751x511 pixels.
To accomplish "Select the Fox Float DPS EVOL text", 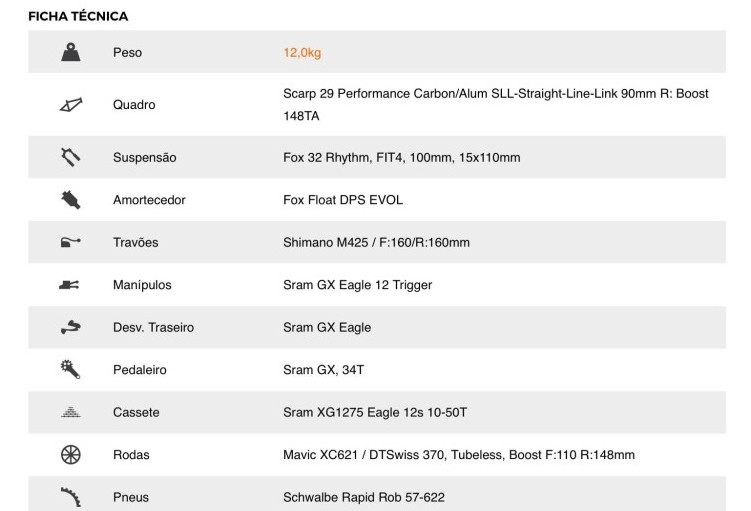I will click(x=343, y=200).
